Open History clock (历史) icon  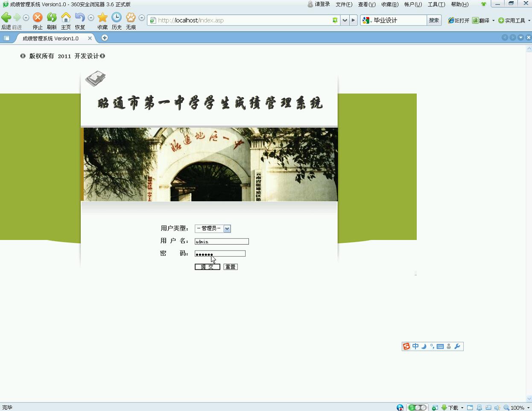(x=117, y=17)
